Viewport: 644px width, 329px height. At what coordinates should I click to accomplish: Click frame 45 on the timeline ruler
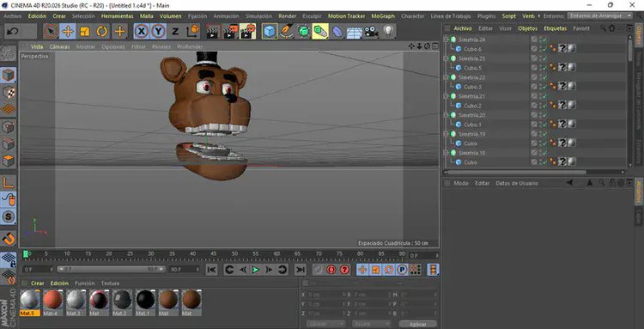[x=214, y=255]
